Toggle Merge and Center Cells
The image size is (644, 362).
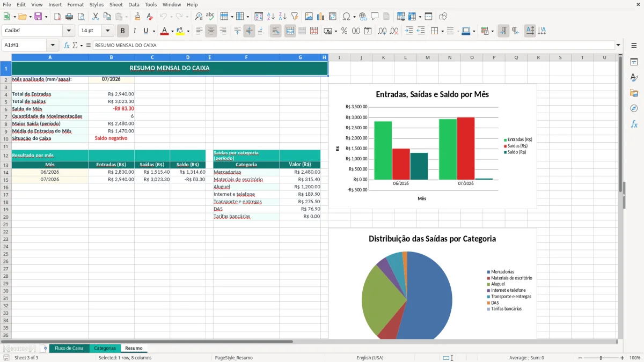tap(290, 31)
